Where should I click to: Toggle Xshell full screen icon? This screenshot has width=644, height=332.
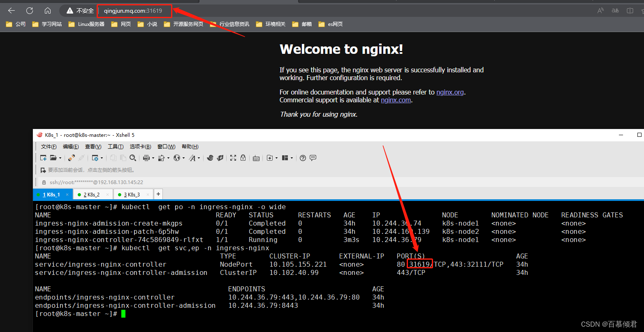[x=233, y=158]
